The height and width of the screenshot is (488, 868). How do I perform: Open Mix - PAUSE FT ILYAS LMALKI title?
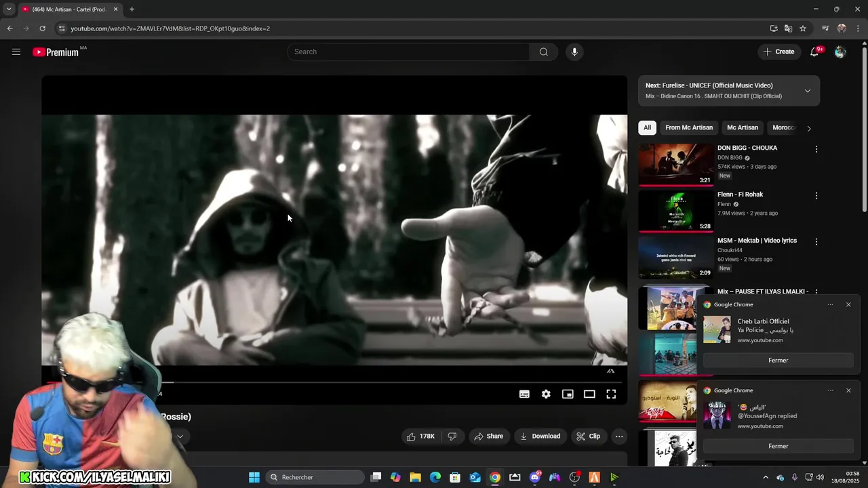[763, 291]
